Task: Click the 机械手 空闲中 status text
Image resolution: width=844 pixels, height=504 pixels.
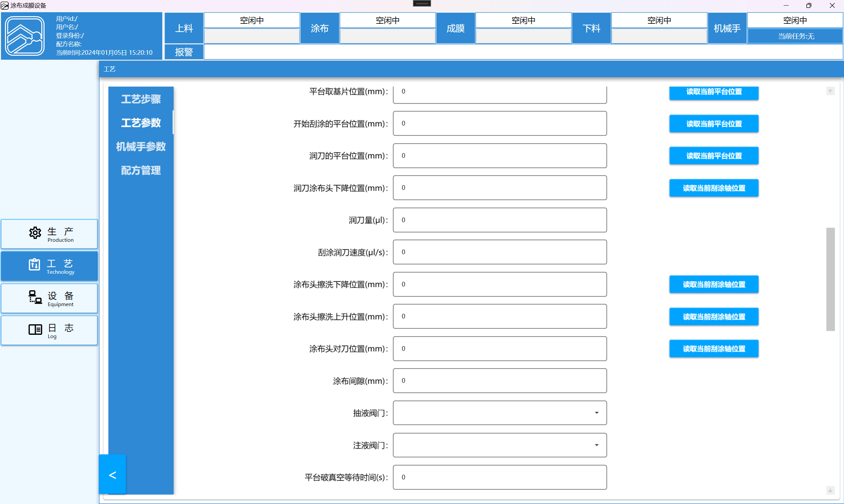Action: click(x=795, y=20)
